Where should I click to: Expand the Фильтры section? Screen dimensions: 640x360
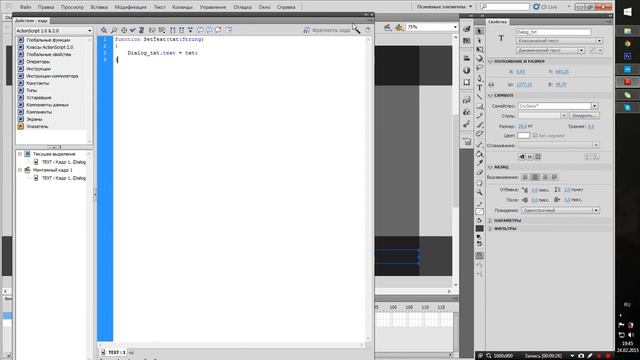[x=491, y=229]
